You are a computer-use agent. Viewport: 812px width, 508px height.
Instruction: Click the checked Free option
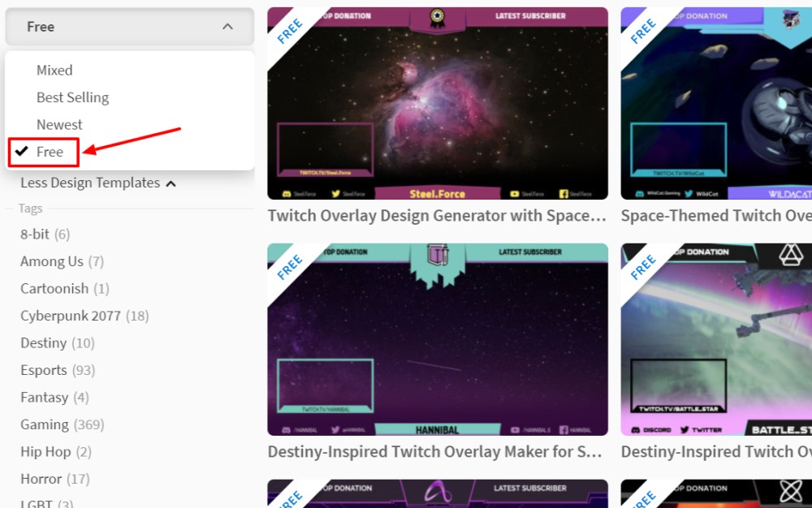(49, 152)
